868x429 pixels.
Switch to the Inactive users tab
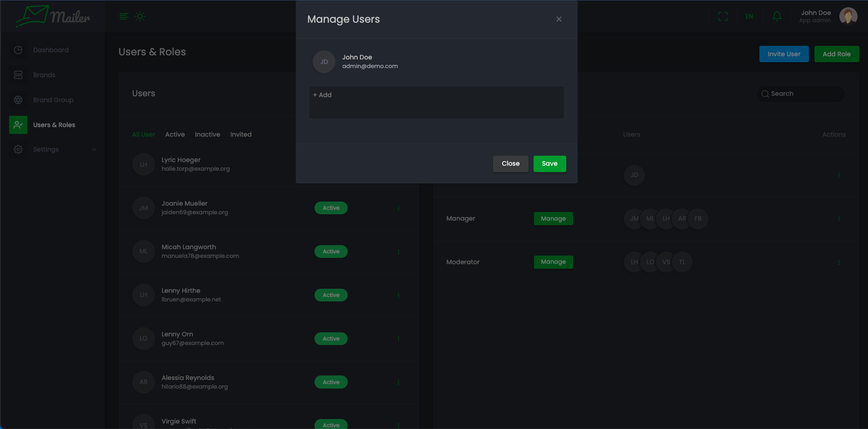[207, 134]
